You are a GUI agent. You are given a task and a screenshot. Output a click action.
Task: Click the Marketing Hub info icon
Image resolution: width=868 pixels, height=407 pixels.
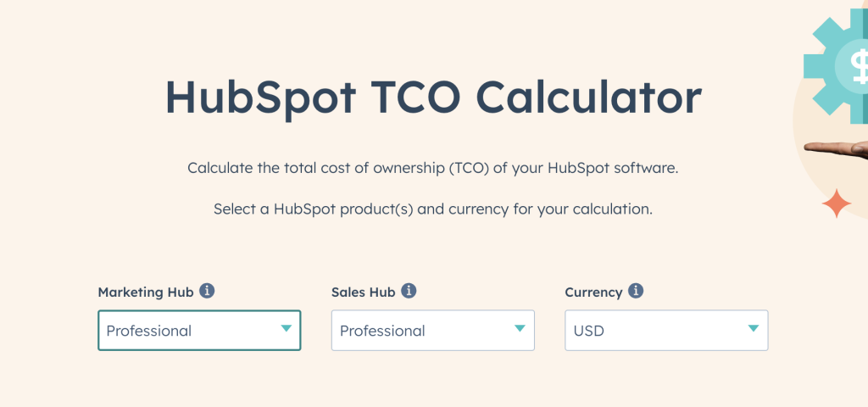[x=207, y=291]
